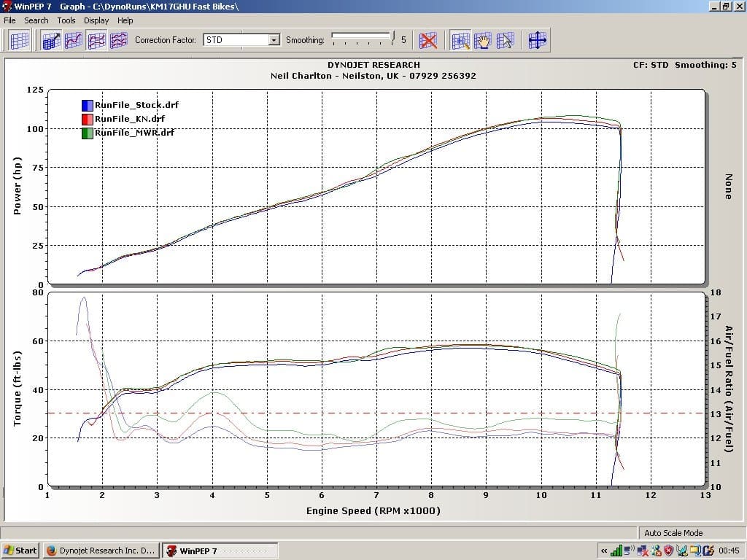Open the Display menu
Screen dimensions: 747x560
[96, 20]
